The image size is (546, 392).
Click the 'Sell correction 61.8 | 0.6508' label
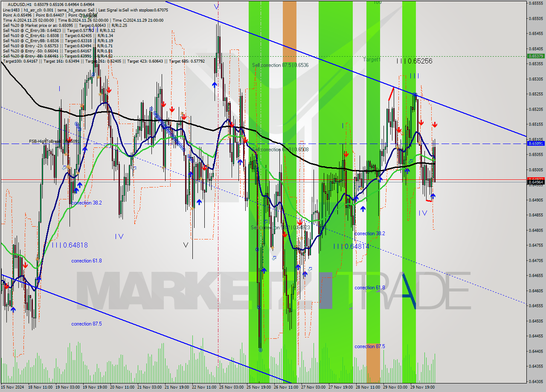(280, 150)
